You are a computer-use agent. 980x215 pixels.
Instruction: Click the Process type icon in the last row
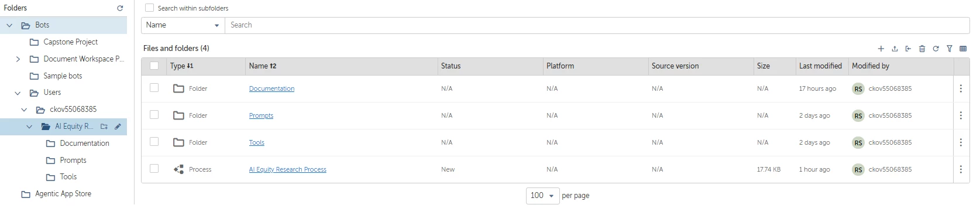(x=178, y=169)
